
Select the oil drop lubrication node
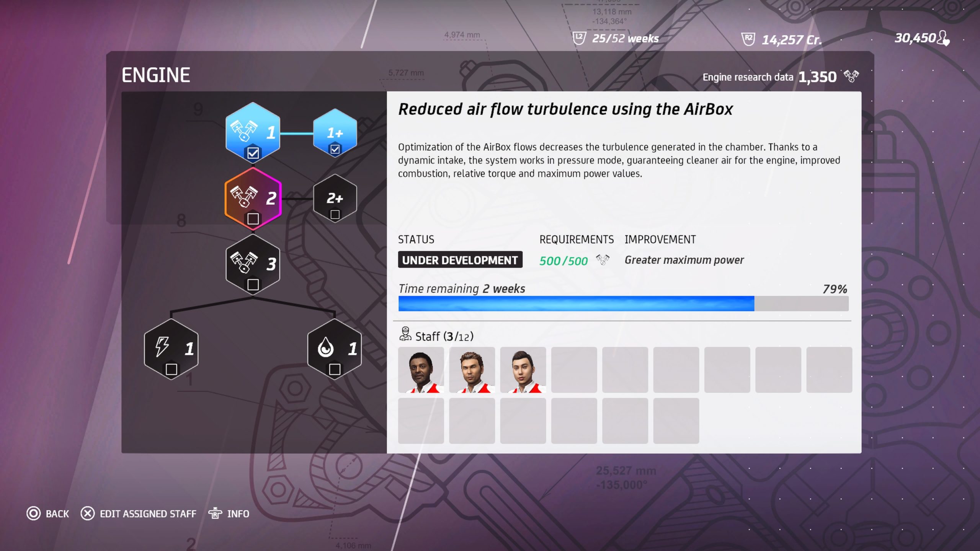click(335, 349)
